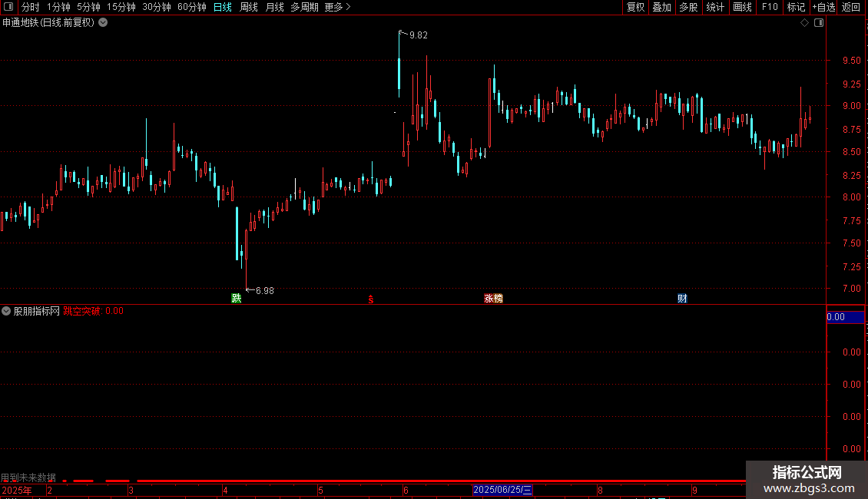Click month 8 on the time axis

tap(600, 490)
